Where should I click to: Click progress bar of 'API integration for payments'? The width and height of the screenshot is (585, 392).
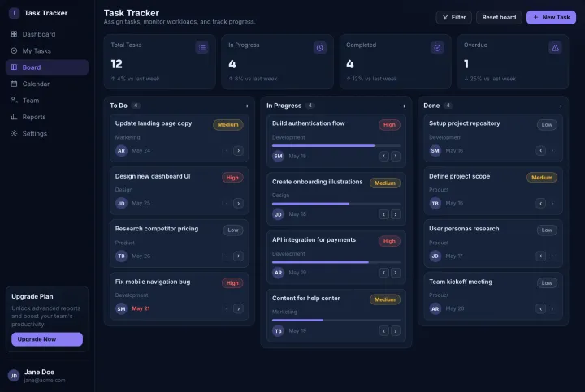(x=336, y=262)
